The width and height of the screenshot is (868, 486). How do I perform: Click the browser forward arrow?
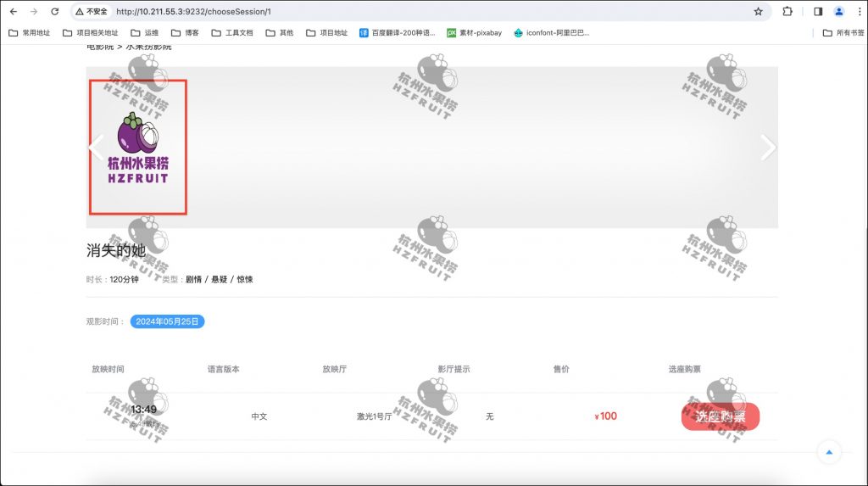click(x=34, y=11)
